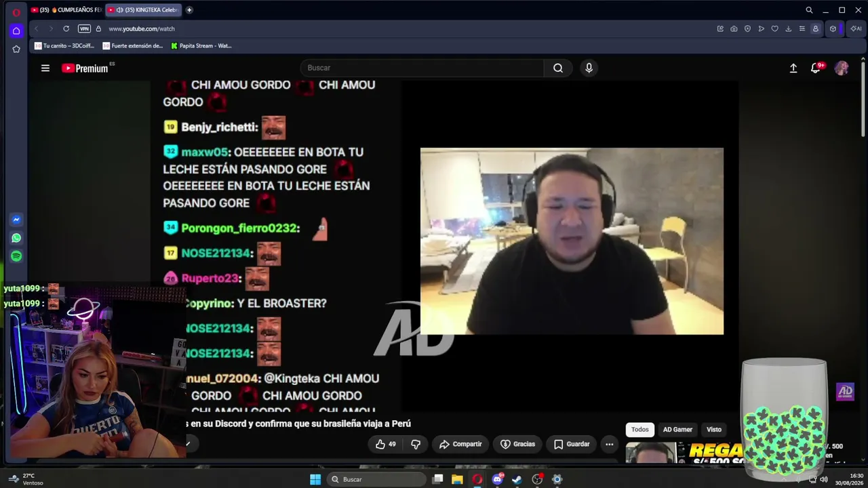
Task: Switch to the CUMPLEAÑOS tab
Action: tap(66, 10)
